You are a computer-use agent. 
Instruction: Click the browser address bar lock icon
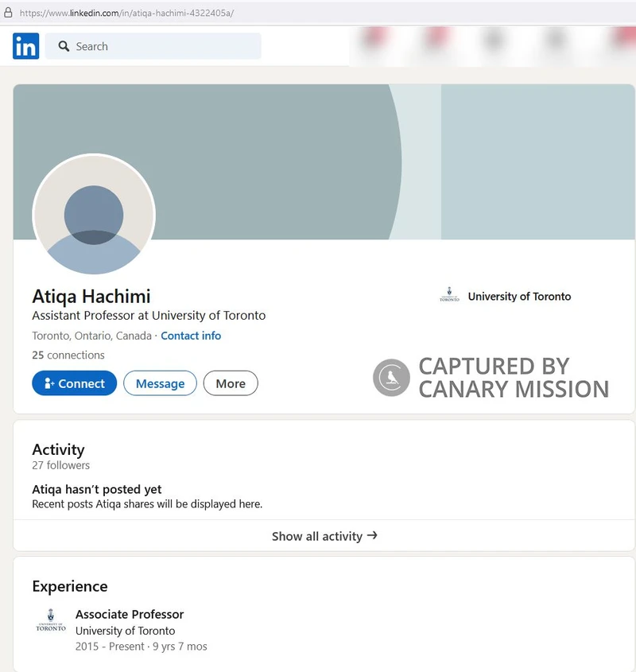coord(8,13)
